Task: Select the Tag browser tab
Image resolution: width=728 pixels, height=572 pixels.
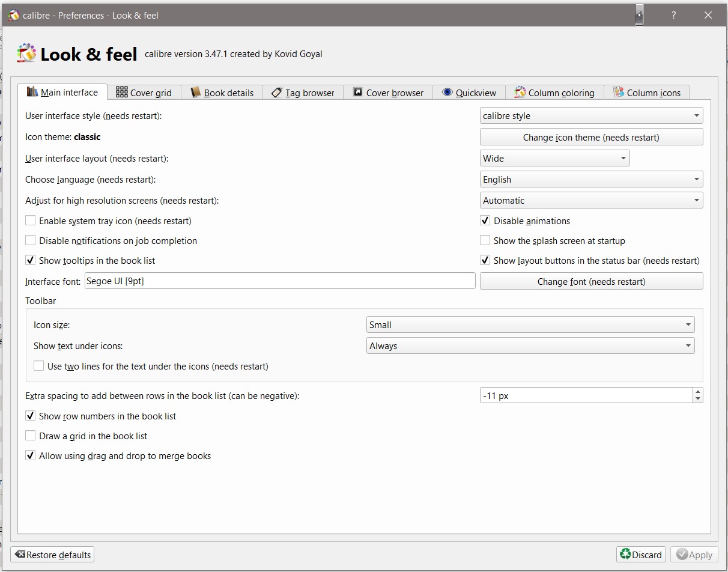Action: coord(303,93)
